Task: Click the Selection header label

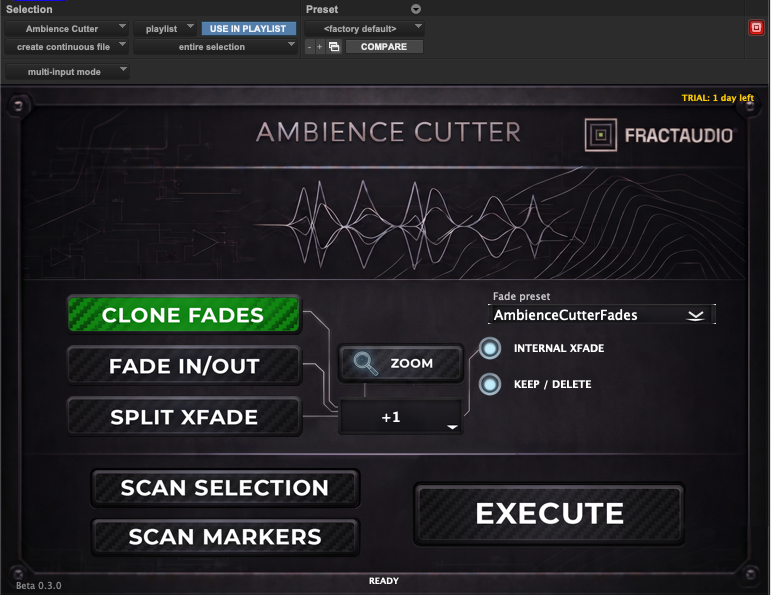Action: [29, 9]
